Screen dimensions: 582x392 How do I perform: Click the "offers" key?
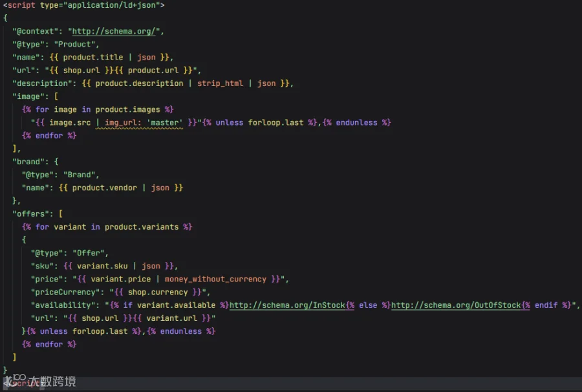(x=31, y=214)
